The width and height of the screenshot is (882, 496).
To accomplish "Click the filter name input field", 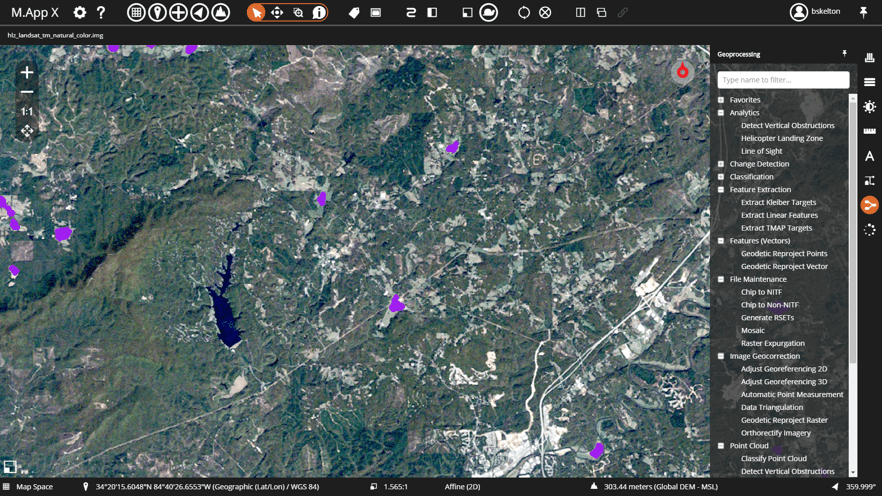I will pyautogui.click(x=783, y=80).
